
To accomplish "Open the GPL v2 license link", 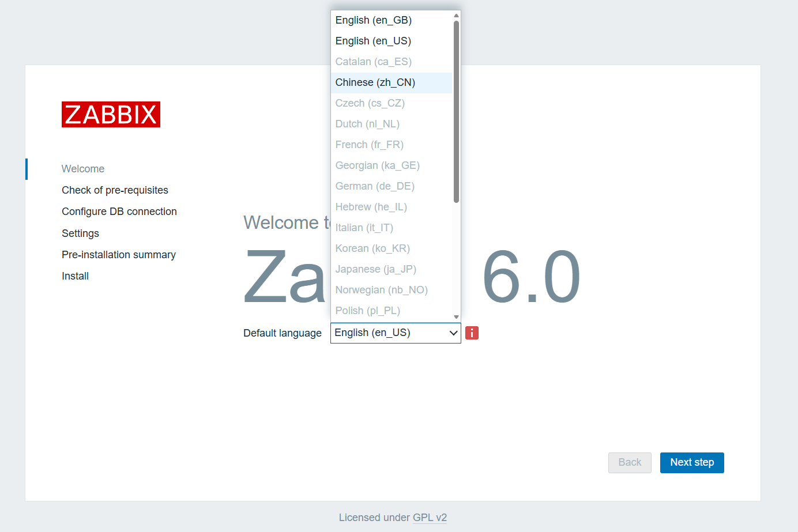I will (x=430, y=518).
